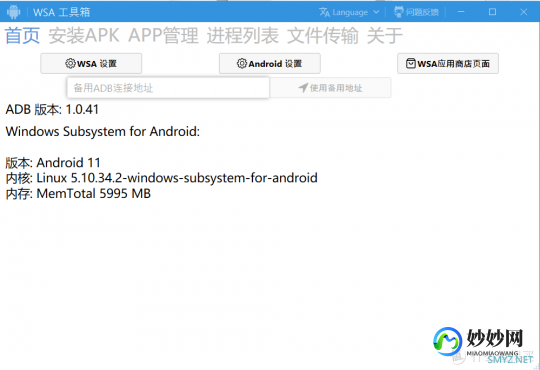
Task: Switch to the 安装APK tab
Action: [84, 35]
